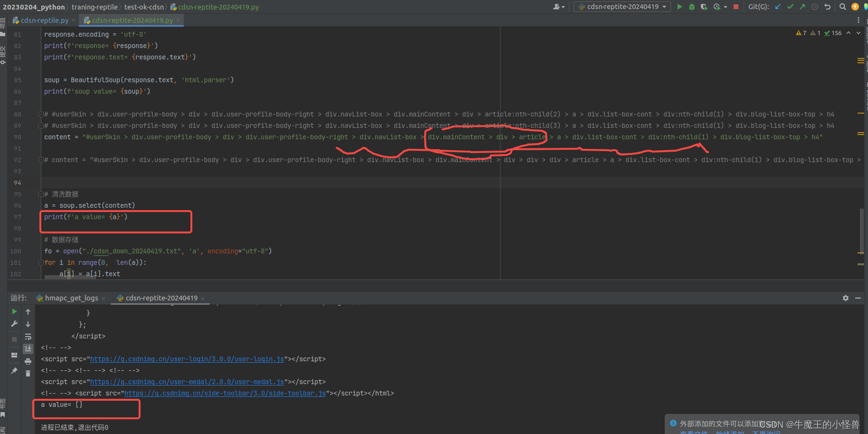Click the up arrow in the Run panel

pos(28,312)
